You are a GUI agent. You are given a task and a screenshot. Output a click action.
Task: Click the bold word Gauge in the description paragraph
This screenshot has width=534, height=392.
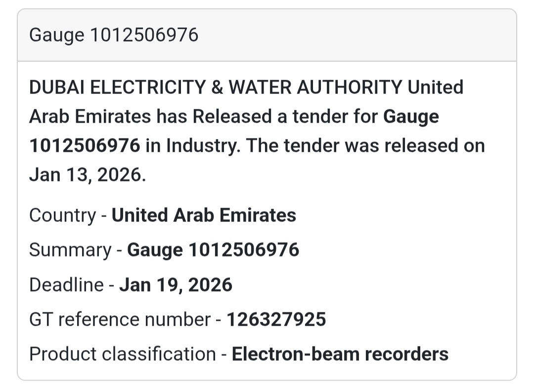pyautogui.click(x=411, y=117)
